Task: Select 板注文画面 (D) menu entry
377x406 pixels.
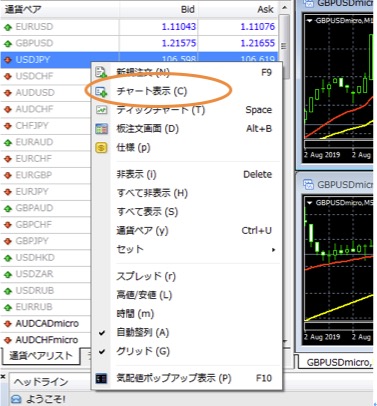Action: pos(187,129)
